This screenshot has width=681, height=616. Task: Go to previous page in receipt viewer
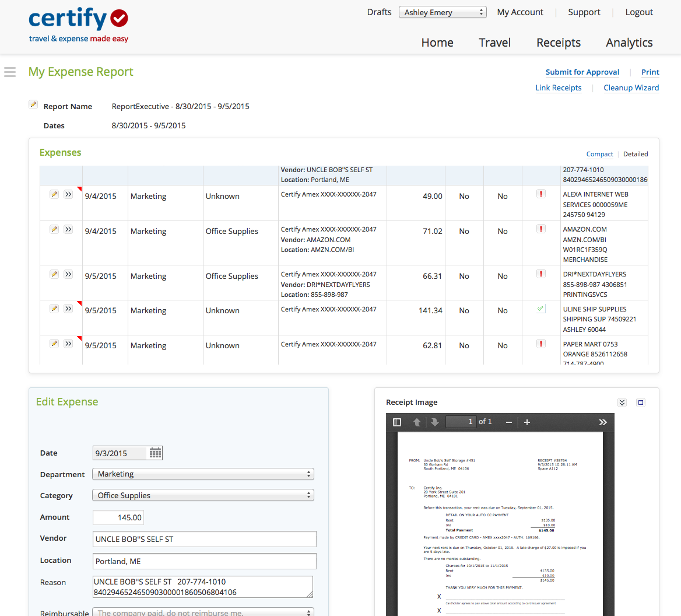coord(416,422)
